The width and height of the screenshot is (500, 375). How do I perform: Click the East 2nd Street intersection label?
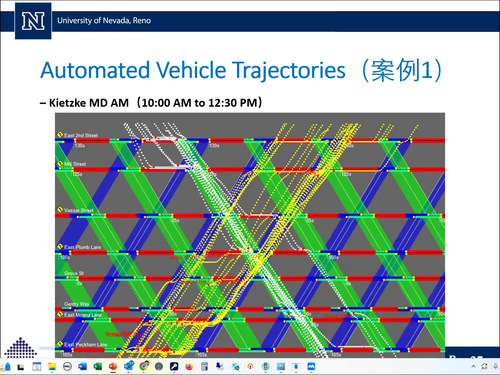[x=81, y=135]
